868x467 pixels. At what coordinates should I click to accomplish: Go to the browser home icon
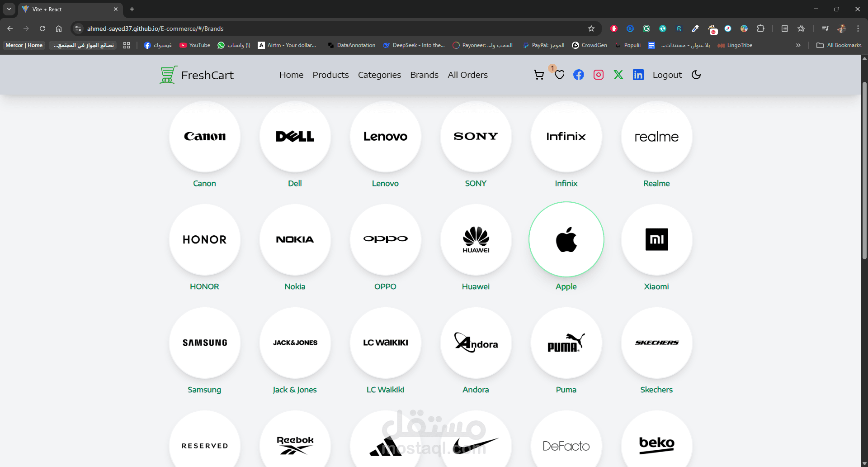(x=59, y=29)
